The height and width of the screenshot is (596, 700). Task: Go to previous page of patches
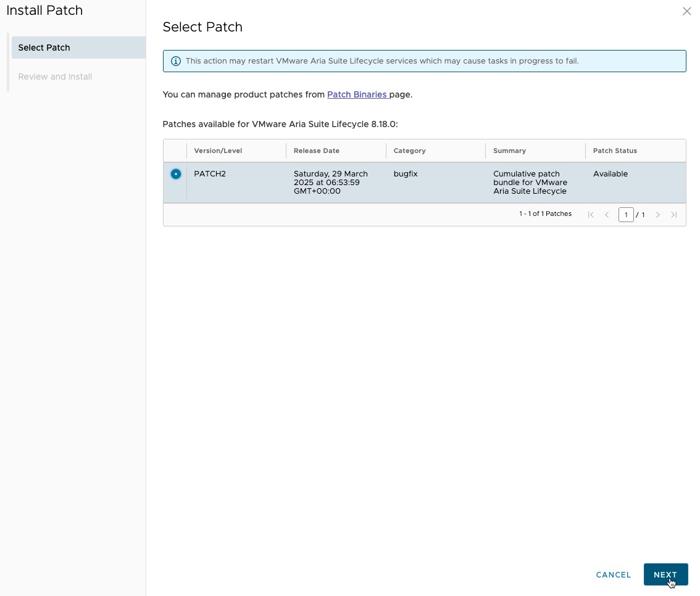coord(607,215)
